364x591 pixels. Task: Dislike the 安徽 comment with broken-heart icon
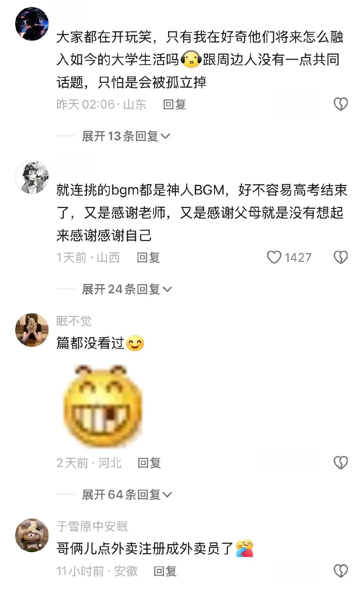[x=340, y=571]
